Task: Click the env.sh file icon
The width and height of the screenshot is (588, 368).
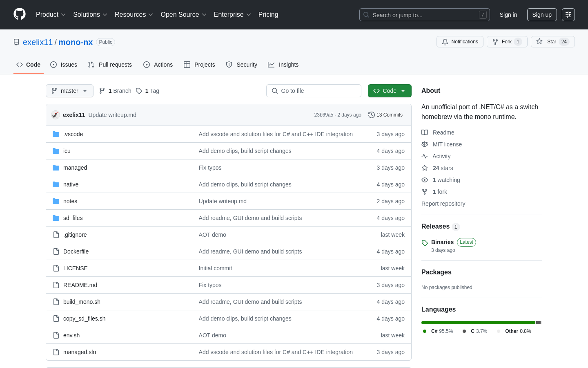Action: click(56, 335)
